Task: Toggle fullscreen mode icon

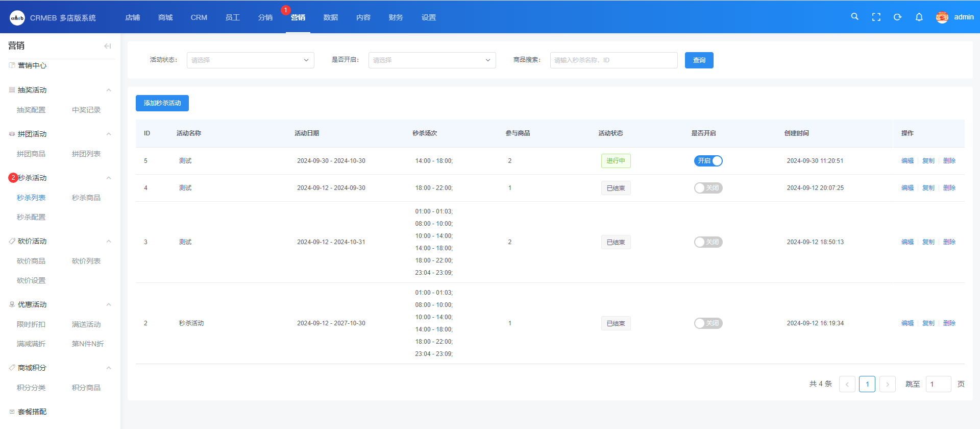Action: [876, 17]
